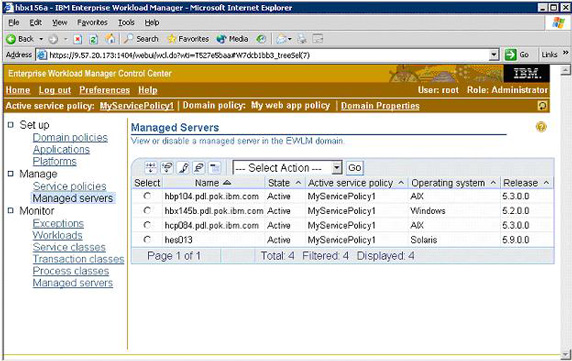Click the Forward arrow icon
This screenshot has height=361, width=572.
(x=53, y=39)
